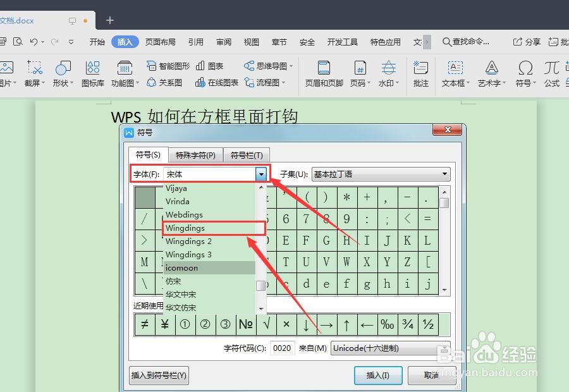Switch to the 引用 ribbon tab
Viewport: 569px width, 392px height.
(x=195, y=42)
